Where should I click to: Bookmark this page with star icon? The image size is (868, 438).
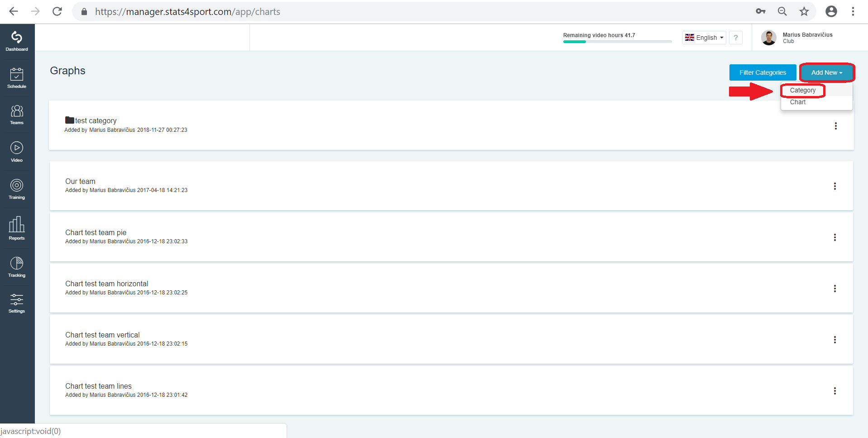pyautogui.click(x=804, y=11)
